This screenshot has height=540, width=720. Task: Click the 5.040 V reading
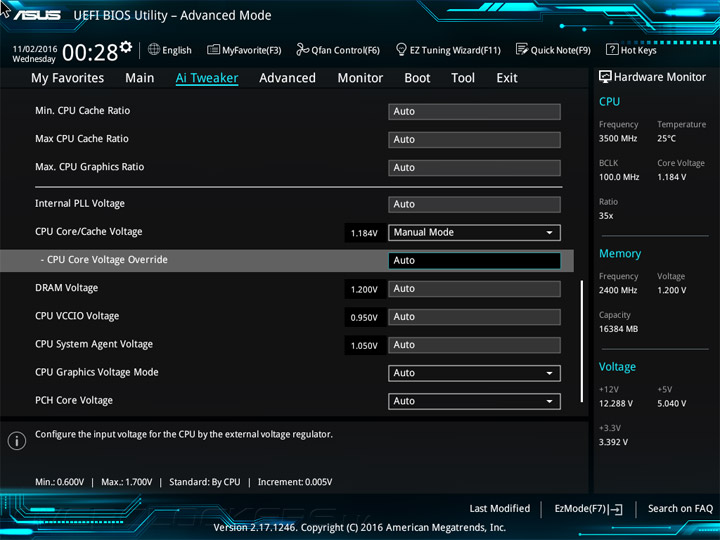672,403
